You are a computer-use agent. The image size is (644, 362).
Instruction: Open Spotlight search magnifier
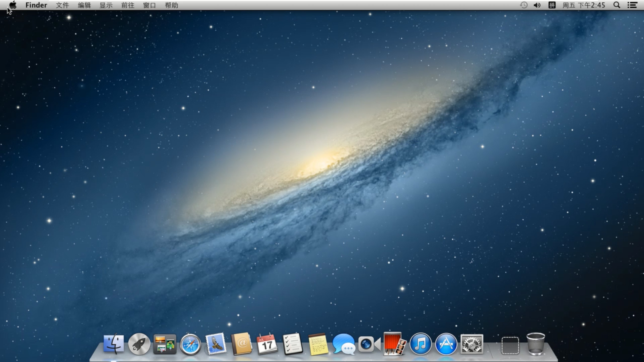click(617, 5)
